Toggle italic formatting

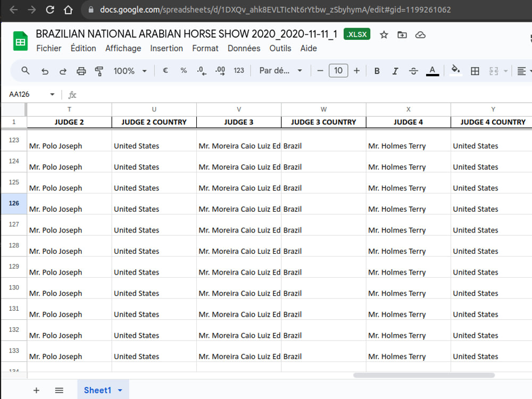coord(395,71)
